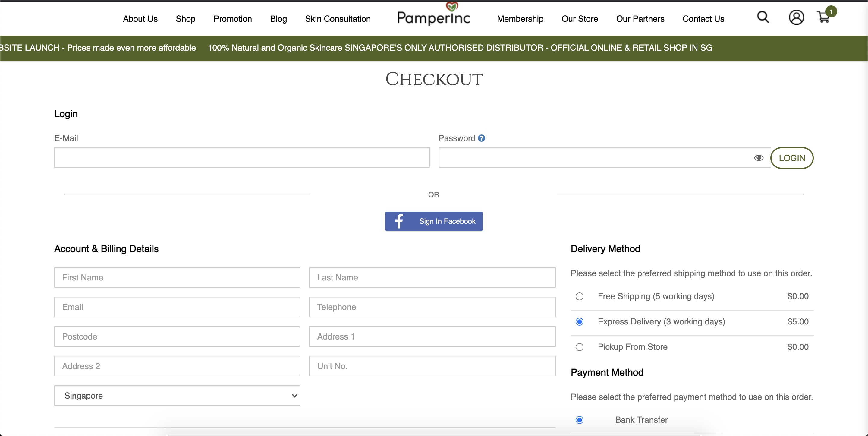Click 'Pickup From Store' label
The height and width of the screenshot is (436, 868).
(x=633, y=347)
